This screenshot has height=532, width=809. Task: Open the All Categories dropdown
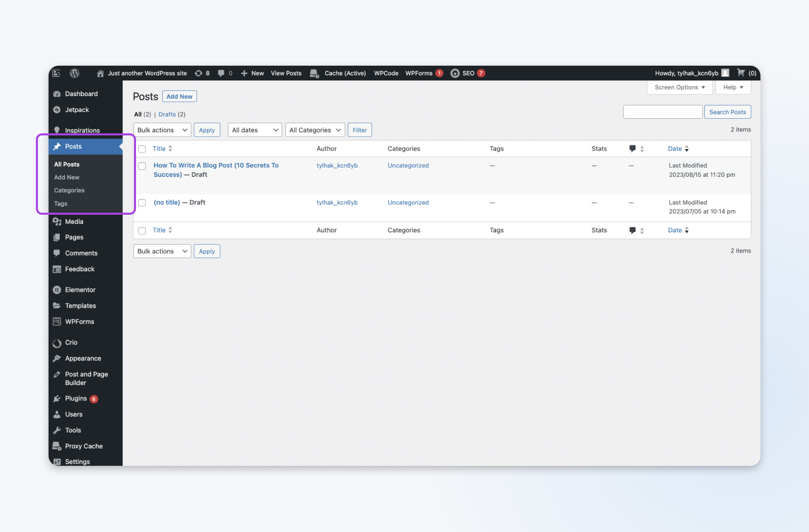315,130
